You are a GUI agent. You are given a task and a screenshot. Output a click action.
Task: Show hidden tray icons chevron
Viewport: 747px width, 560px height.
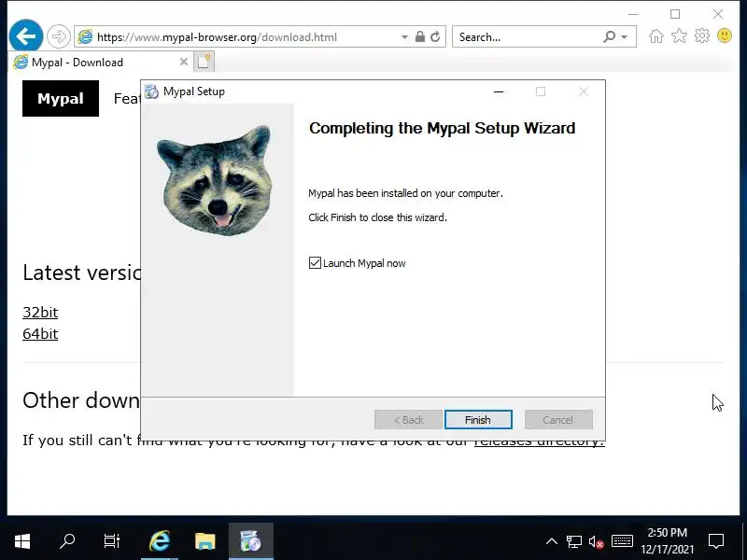pyautogui.click(x=552, y=541)
